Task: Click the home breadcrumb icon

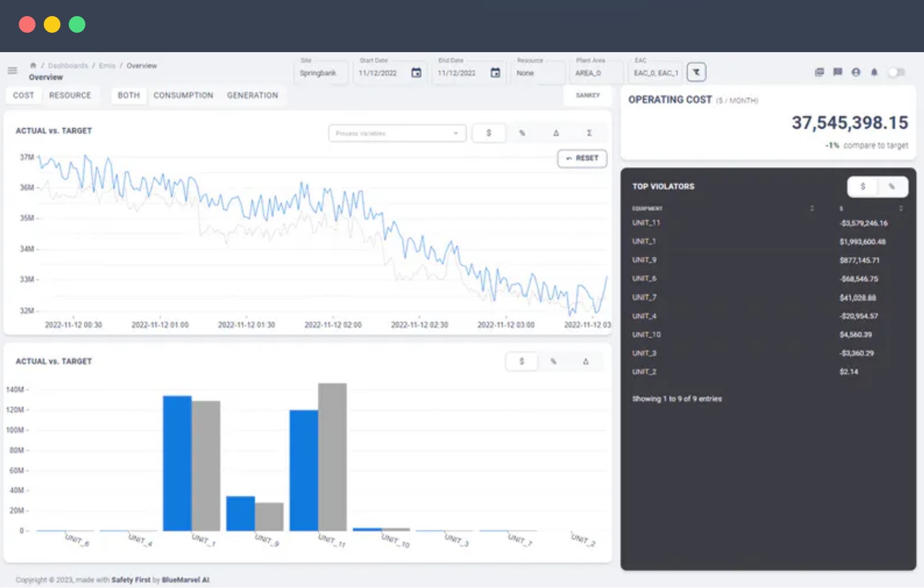Action: point(33,65)
